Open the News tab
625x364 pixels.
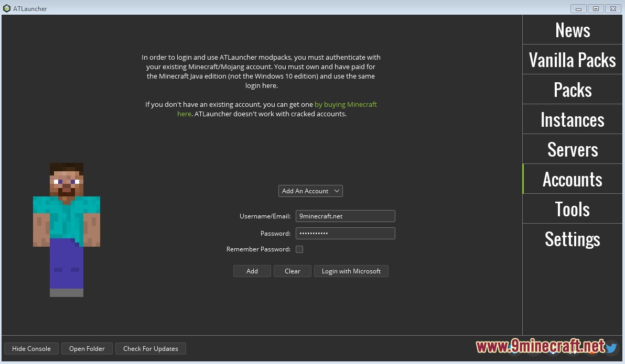pyautogui.click(x=573, y=30)
